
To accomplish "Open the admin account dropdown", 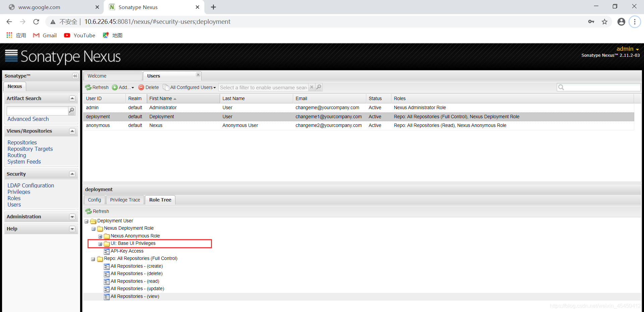I will (x=628, y=49).
